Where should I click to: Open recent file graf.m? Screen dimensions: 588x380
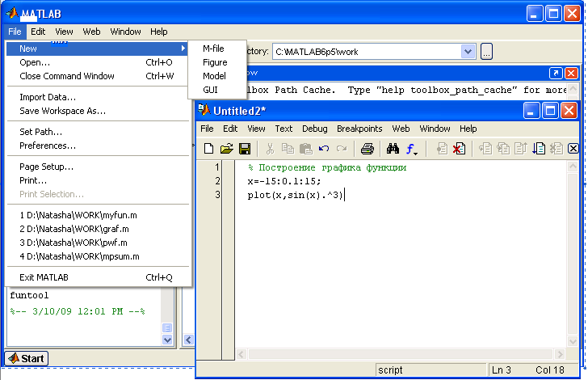pos(97,229)
